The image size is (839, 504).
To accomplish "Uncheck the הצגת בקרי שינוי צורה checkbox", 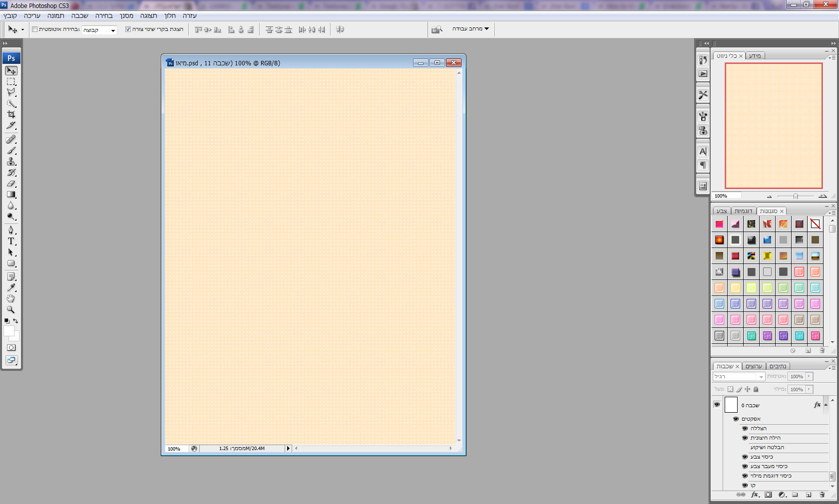I will 128,29.
